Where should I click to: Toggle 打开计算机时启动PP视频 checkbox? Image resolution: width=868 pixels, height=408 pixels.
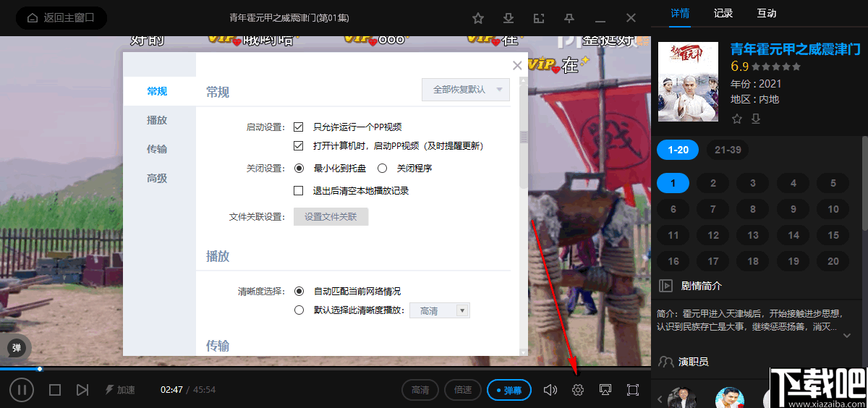298,145
